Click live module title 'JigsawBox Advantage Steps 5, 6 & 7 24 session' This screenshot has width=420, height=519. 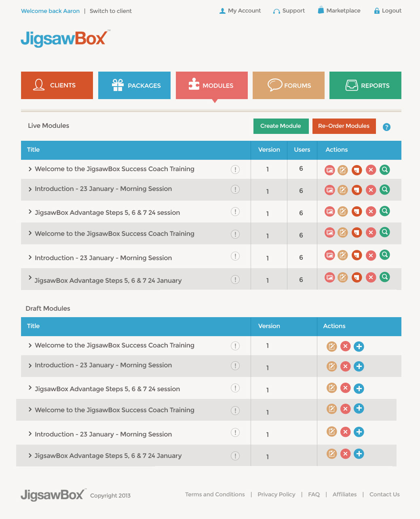108,213
